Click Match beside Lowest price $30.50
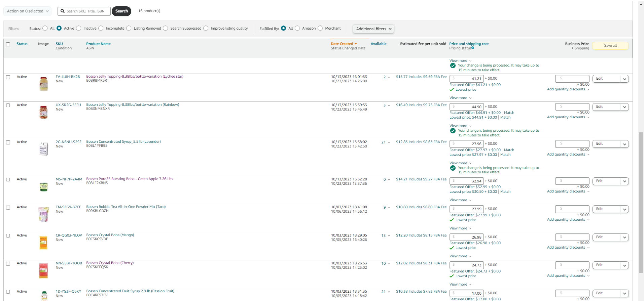644x301 pixels. pyautogui.click(x=505, y=192)
